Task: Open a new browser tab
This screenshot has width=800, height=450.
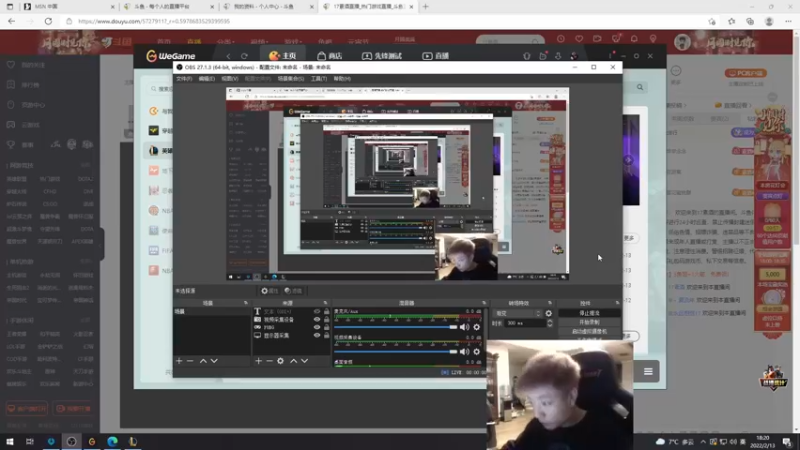Action: (x=426, y=7)
